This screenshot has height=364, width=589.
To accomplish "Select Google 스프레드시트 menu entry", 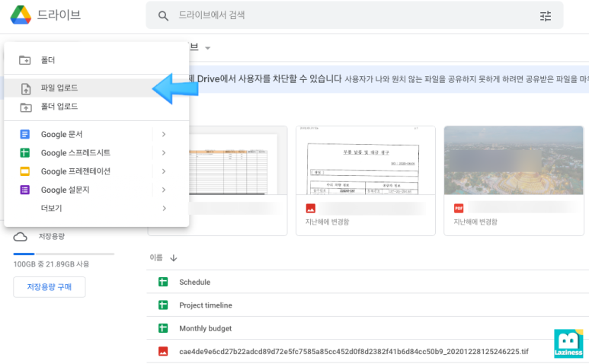I will [96, 153].
